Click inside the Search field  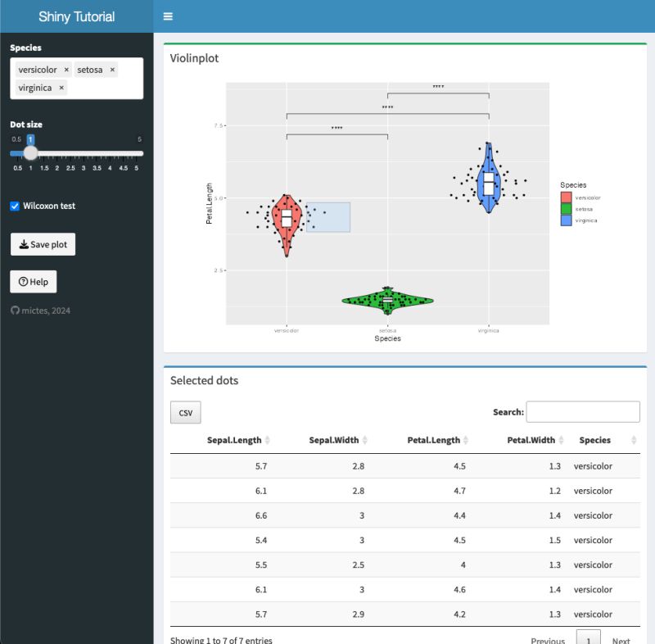(x=583, y=411)
